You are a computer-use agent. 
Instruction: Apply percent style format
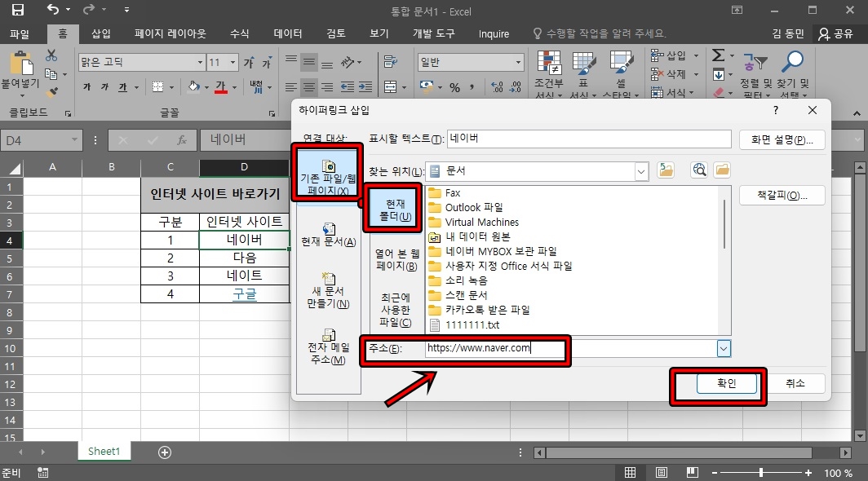454,87
